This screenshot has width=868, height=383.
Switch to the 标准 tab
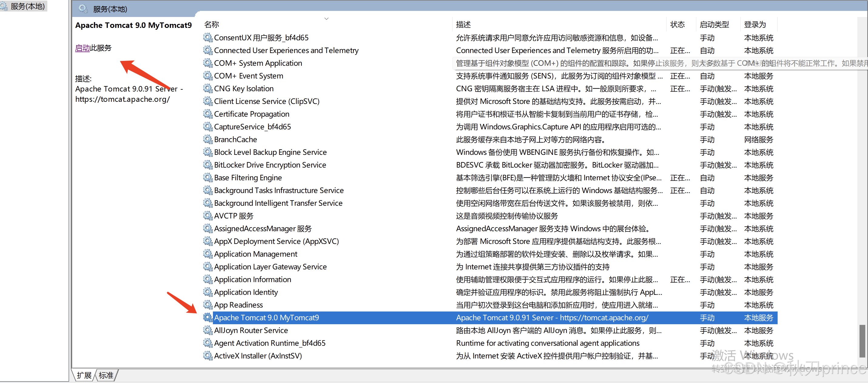point(106,375)
